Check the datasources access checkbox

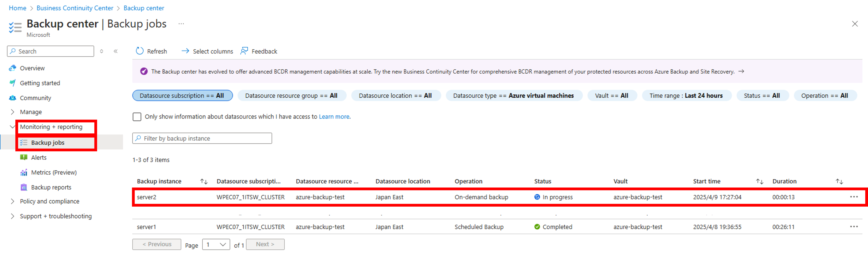[x=137, y=116]
